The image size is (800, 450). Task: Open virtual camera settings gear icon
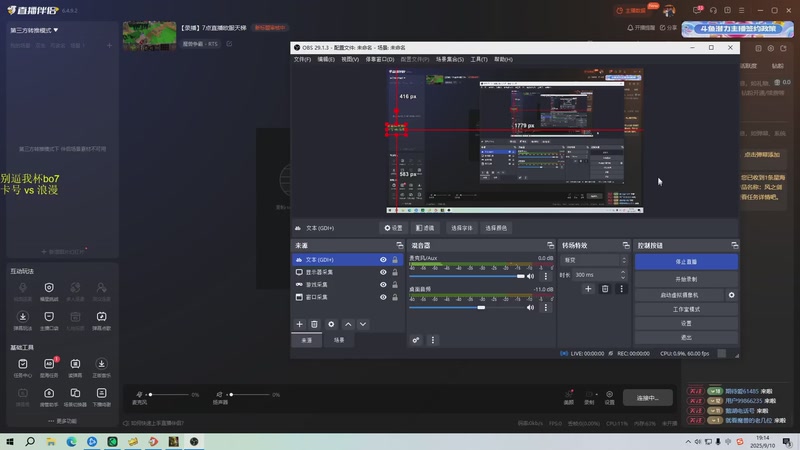coord(731,295)
